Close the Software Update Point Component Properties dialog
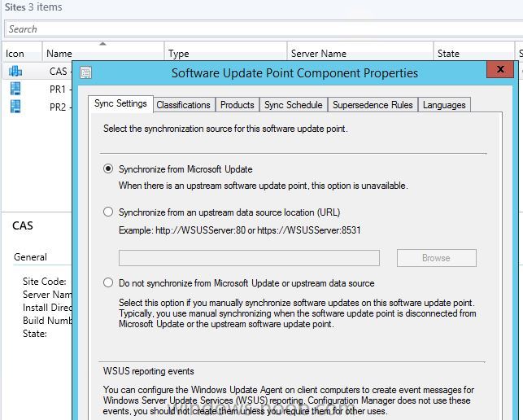The image size is (523, 420). [500, 69]
